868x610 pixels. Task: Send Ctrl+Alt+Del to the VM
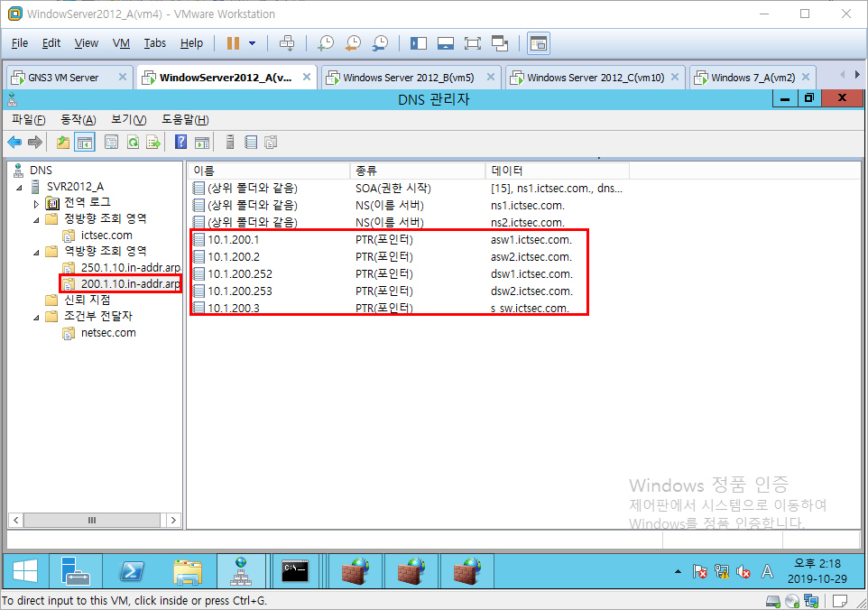[287, 43]
